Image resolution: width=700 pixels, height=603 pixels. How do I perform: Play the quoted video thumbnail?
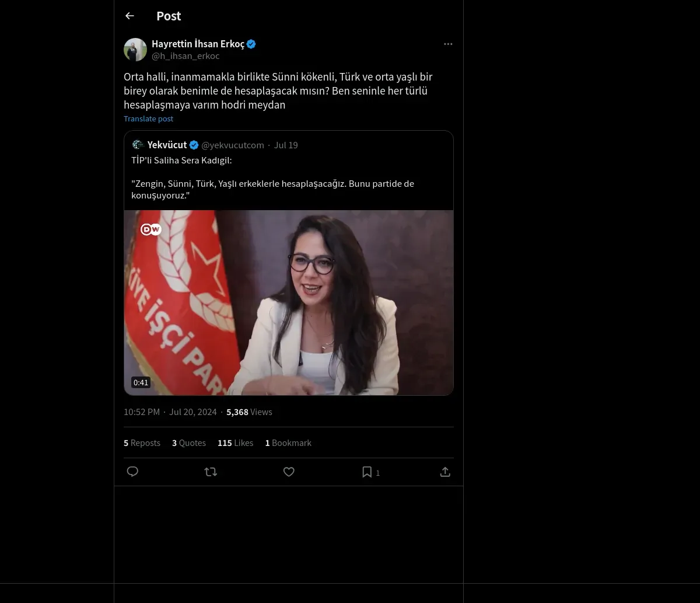[x=289, y=303]
